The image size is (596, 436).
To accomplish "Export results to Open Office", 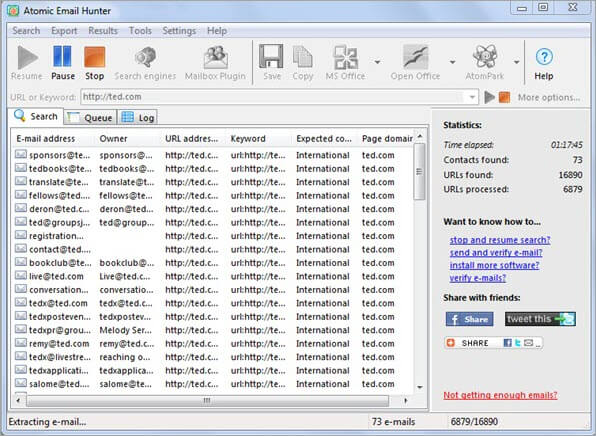I will 415,63.
